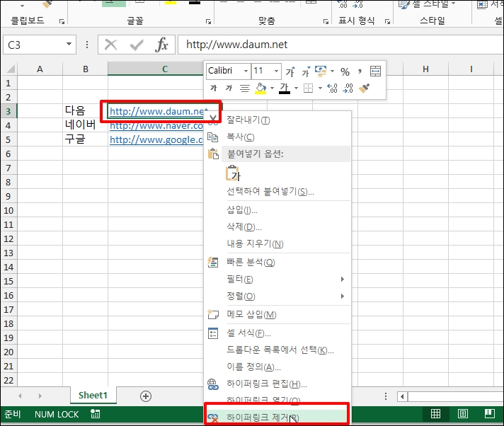This screenshot has width=504, height=426.
Task: Click the select-all corner triangle
Action: (11, 69)
